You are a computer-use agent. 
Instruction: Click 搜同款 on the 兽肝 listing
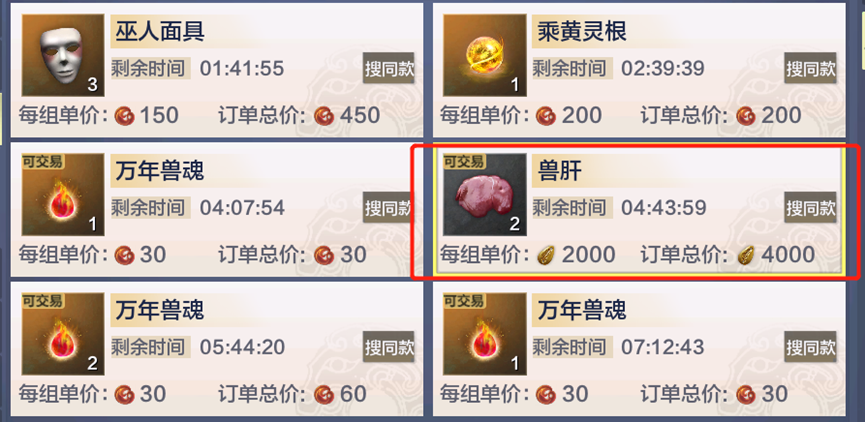810,207
